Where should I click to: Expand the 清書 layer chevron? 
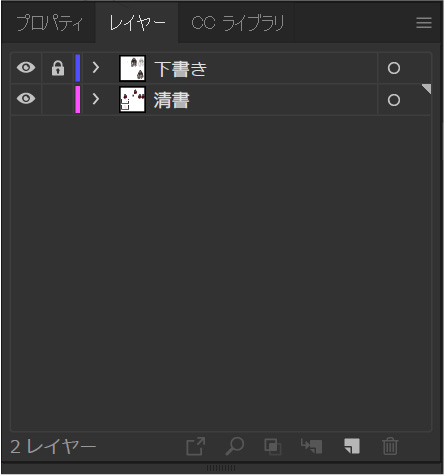click(96, 99)
